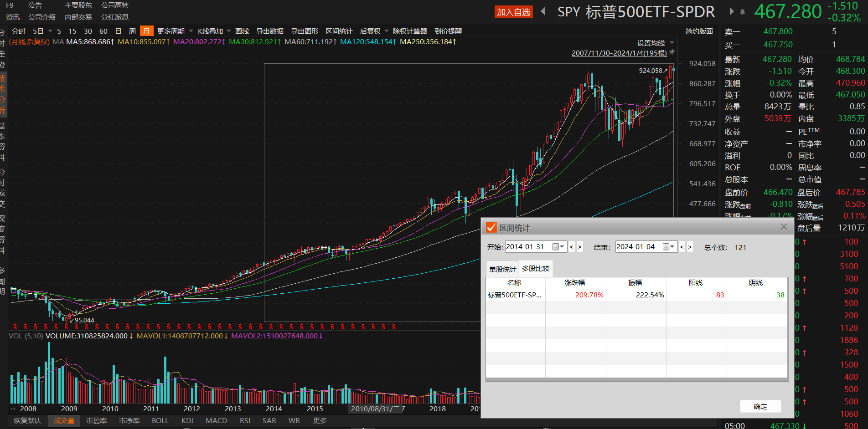The width and height of the screenshot is (868, 429).
Task: Switch to the 多股比较 tab
Action: pyautogui.click(x=536, y=269)
